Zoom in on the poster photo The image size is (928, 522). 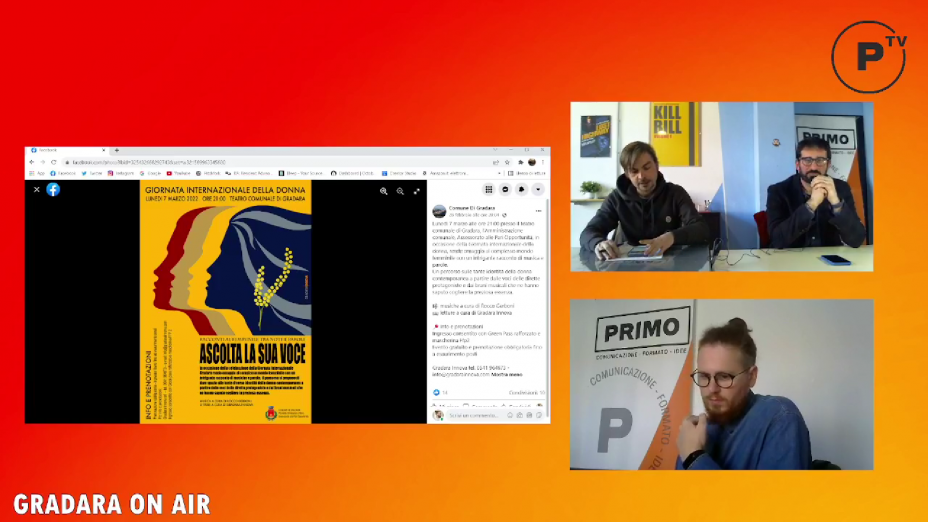tap(384, 191)
